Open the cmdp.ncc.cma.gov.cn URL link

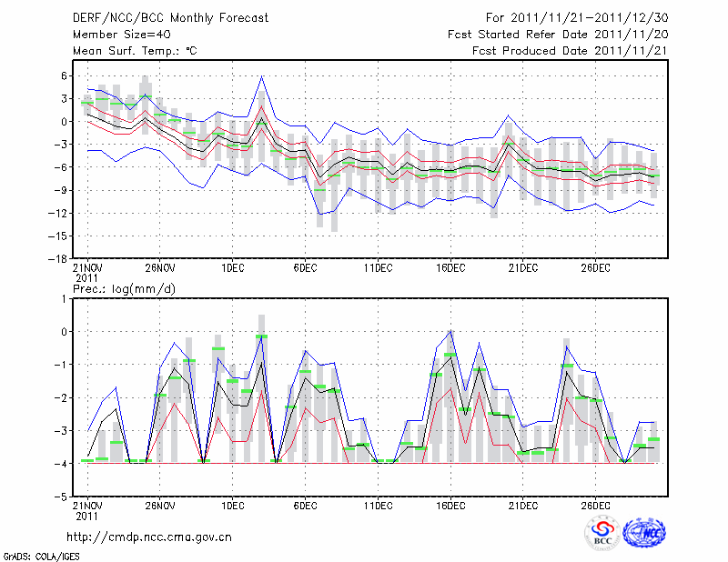149,537
